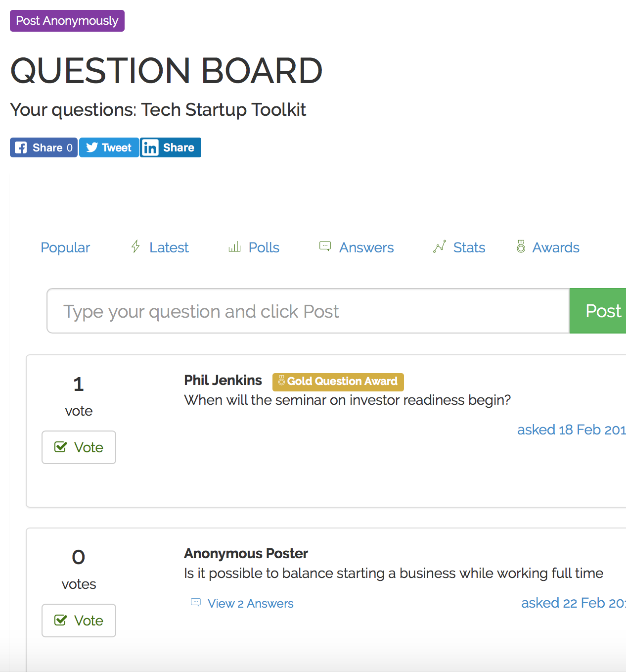Vote on Phil Jenkins' investor readiness question
Screen dimensions: 626x672
tap(79, 447)
